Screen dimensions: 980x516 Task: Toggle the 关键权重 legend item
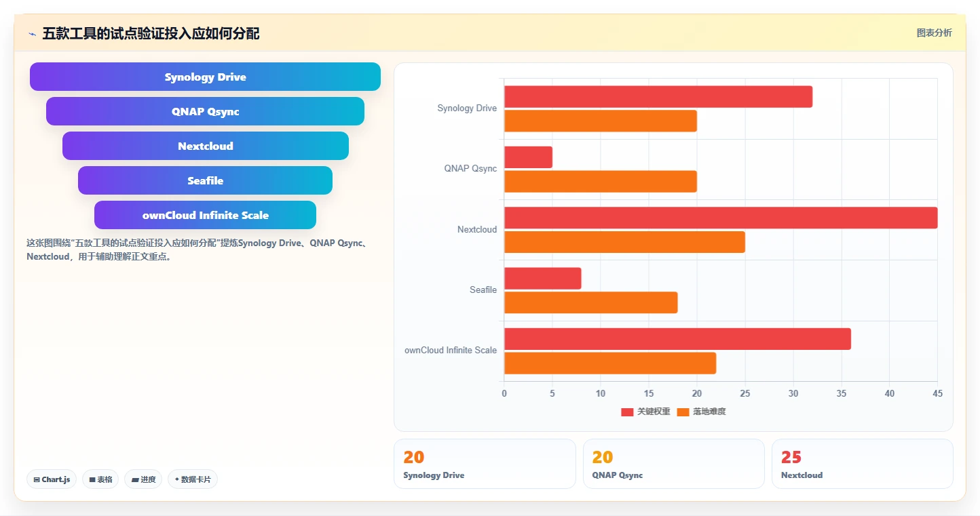pyautogui.click(x=645, y=412)
